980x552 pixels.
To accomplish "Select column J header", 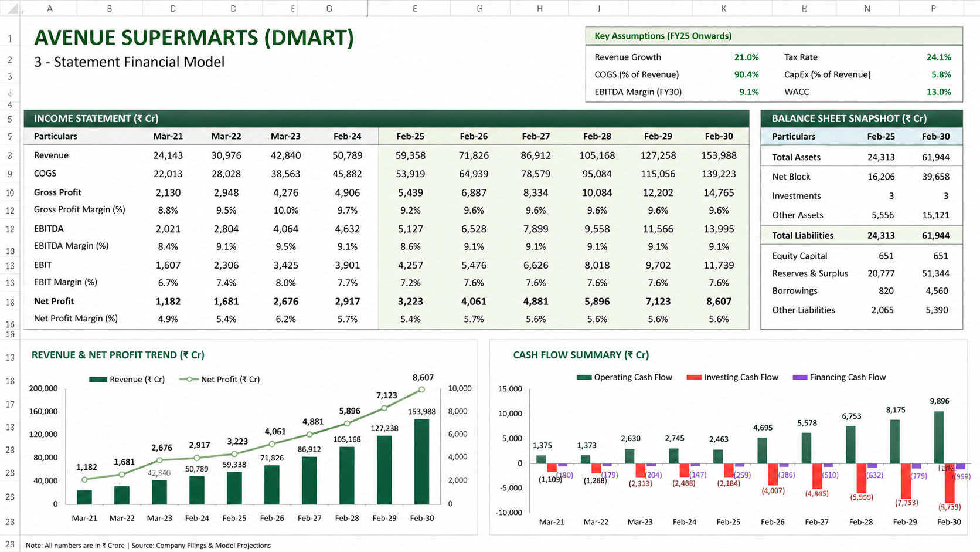I will [x=598, y=8].
